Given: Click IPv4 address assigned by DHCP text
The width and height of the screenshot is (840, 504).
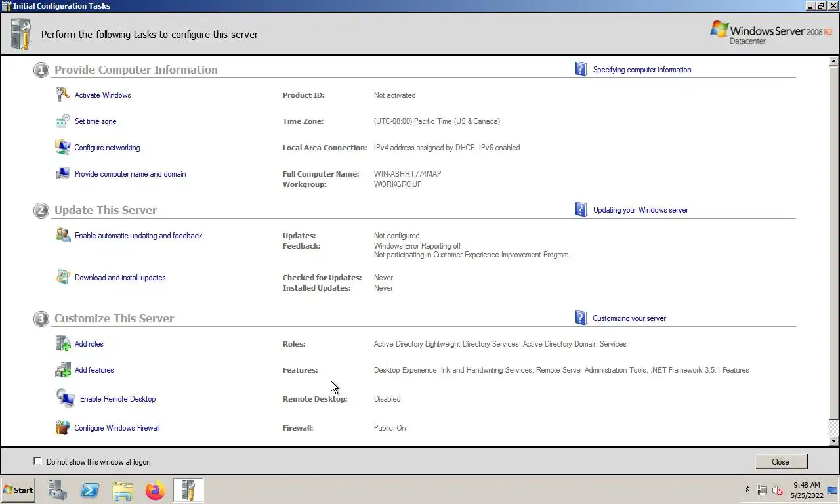Looking at the screenshot, I should [x=447, y=148].
